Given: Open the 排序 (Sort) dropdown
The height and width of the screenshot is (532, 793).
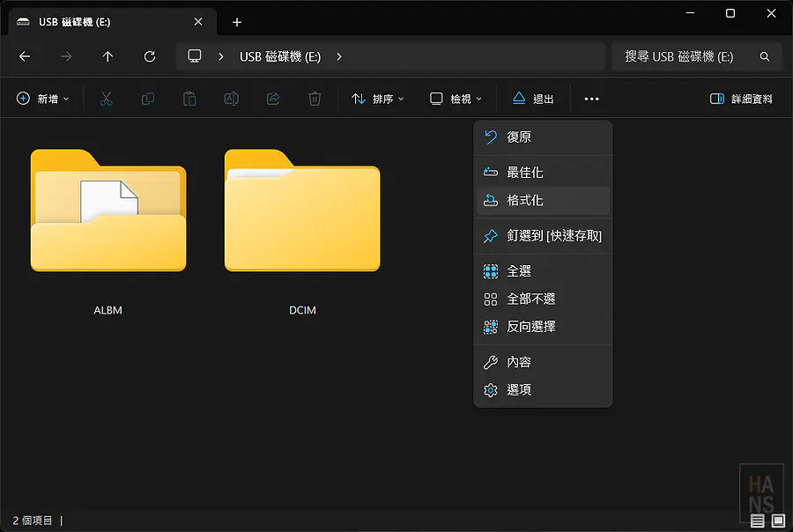Looking at the screenshot, I should click(377, 99).
